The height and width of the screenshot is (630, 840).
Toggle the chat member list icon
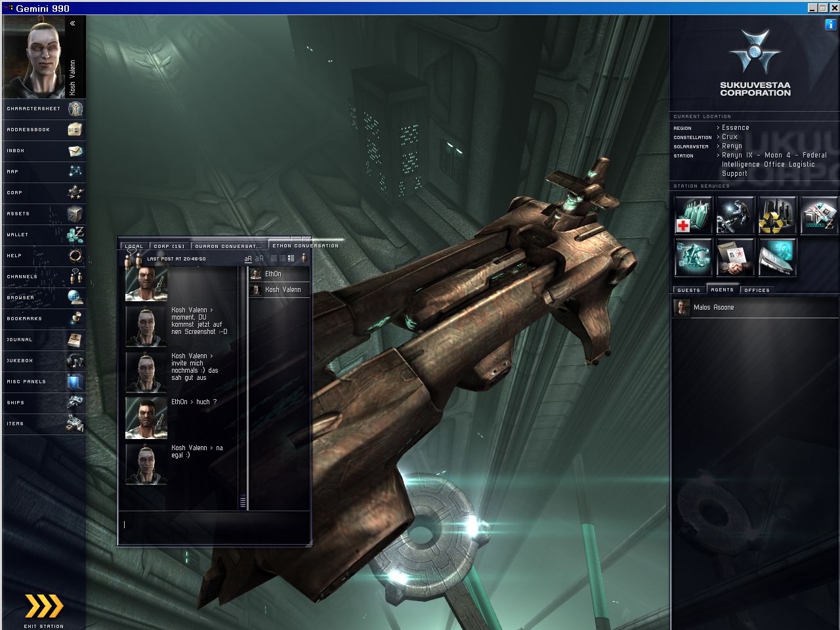tap(303, 259)
